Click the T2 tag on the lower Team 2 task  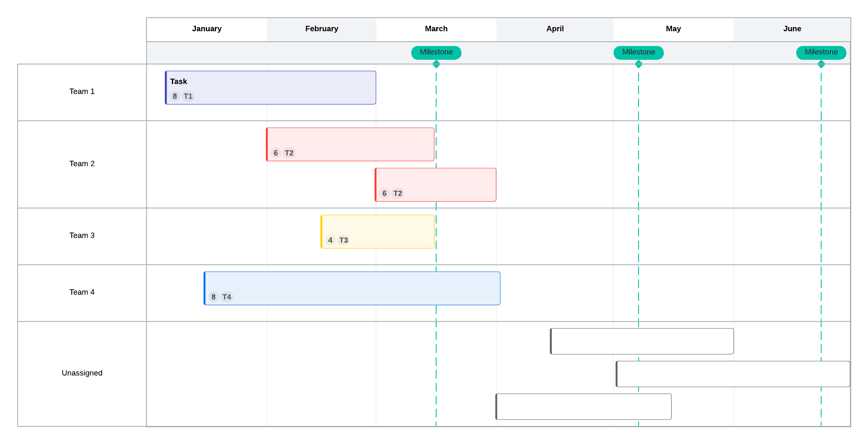(398, 193)
